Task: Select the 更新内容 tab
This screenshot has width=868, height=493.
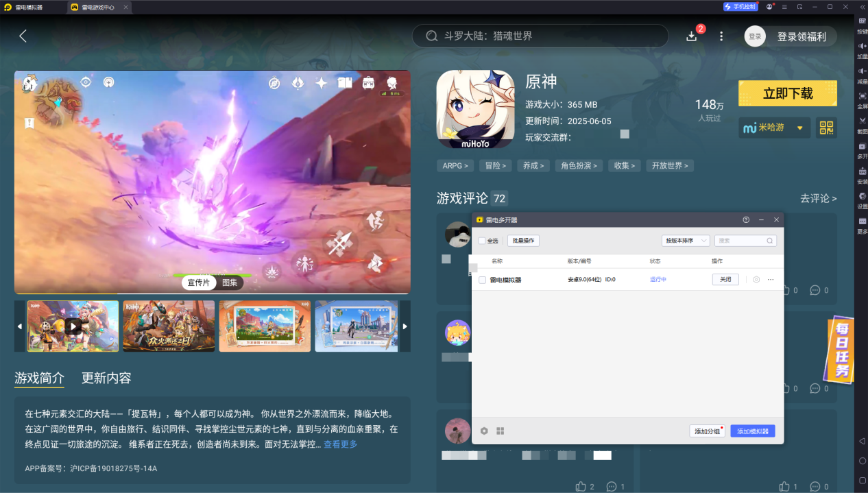Action: tap(106, 378)
